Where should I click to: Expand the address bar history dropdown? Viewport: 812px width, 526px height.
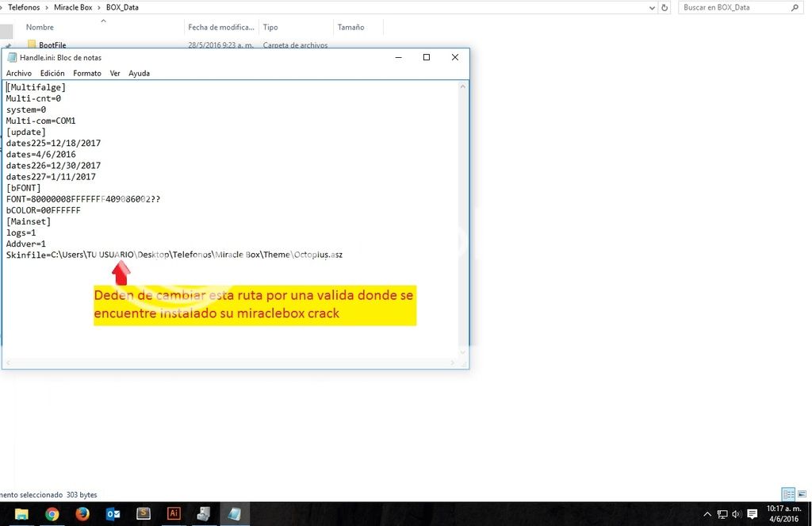click(653, 7)
